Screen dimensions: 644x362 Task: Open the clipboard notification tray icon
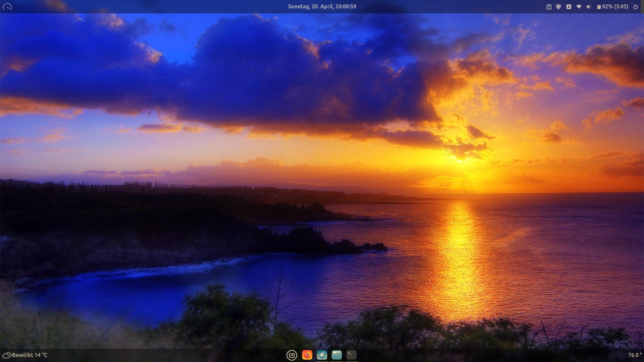click(x=549, y=7)
